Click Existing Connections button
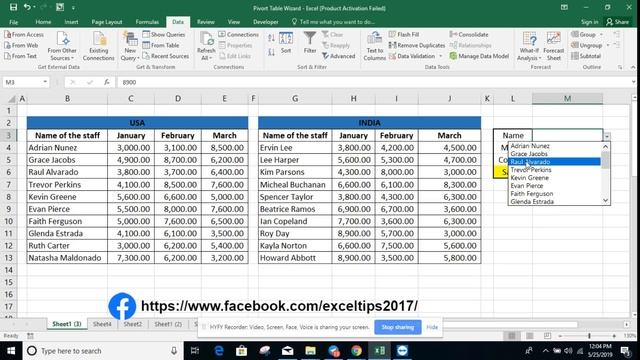The image size is (640, 360). coord(99,46)
